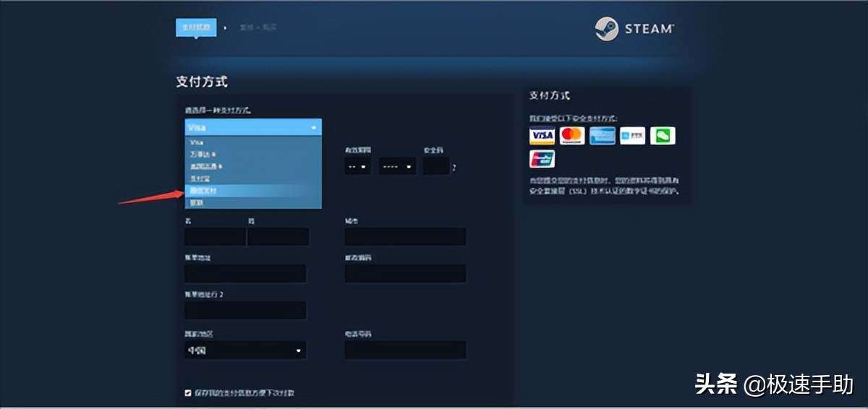Image resolution: width=868 pixels, height=409 pixels.
Task: Click the American Express card icon
Action: pos(602,136)
